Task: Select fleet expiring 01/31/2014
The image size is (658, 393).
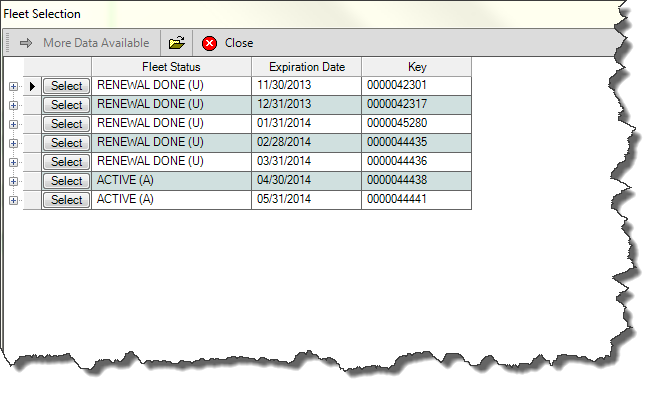Action: [66, 124]
